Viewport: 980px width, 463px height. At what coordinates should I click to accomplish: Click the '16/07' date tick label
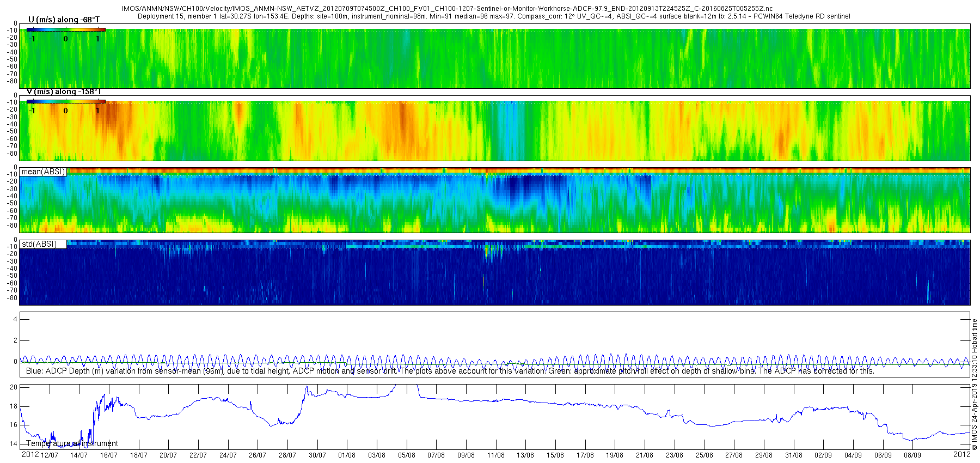[x=109, y=455]
